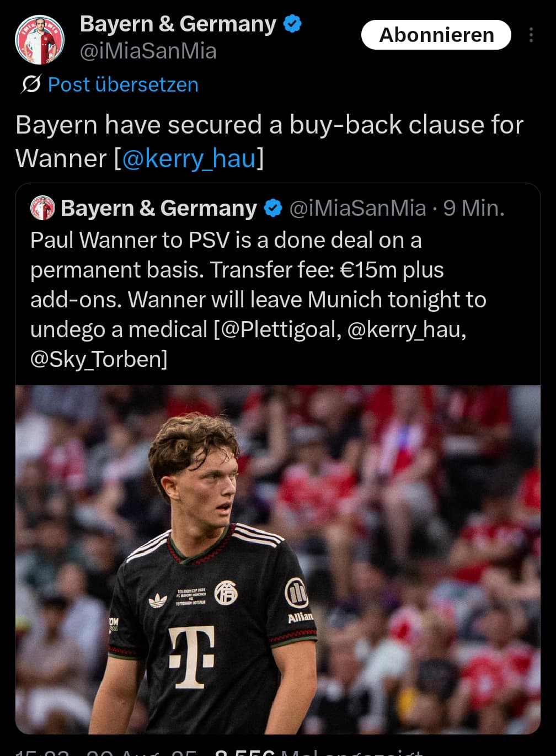This screenshot has width=556, height=756.
Task: Click the Bayern & Germany name in the quoted post
Action: tap(159, 208)
